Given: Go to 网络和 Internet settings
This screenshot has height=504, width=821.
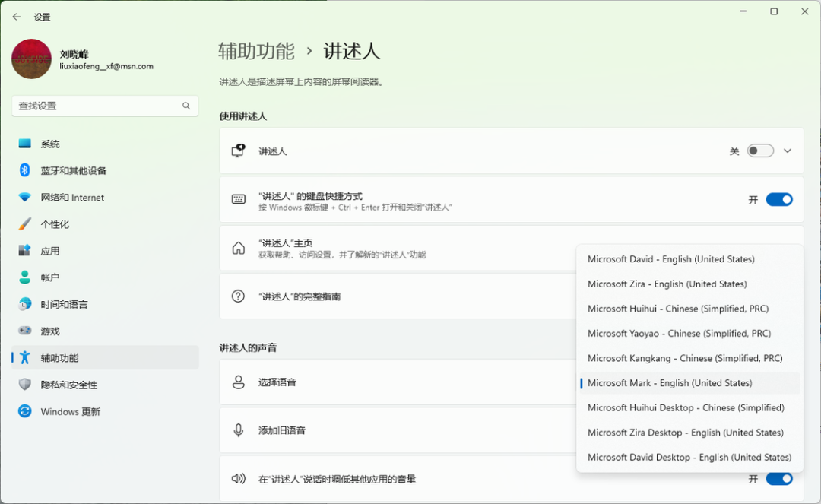Looking at the screenshot, I should click(105, 198).
